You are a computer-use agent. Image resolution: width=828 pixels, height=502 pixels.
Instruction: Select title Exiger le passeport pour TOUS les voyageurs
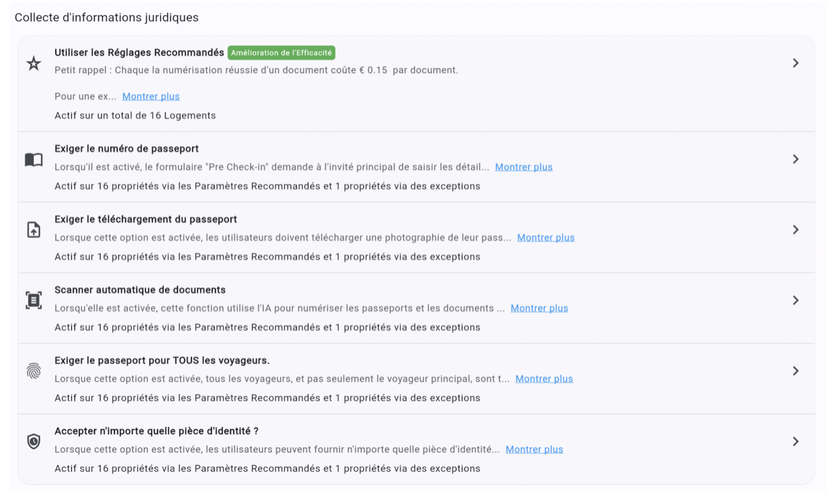pyautogui.click(x=162, y=361)
